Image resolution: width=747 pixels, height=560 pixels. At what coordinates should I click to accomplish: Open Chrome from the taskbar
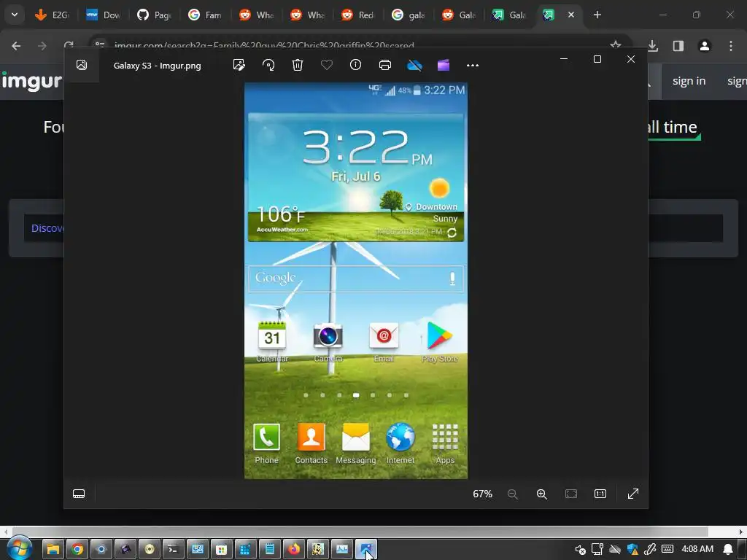77,549
